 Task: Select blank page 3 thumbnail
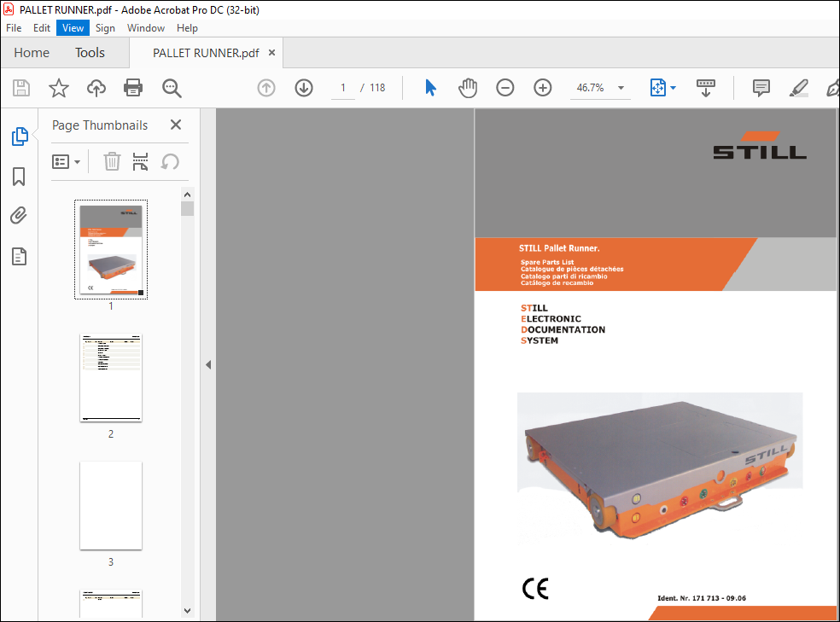point(111,506)
